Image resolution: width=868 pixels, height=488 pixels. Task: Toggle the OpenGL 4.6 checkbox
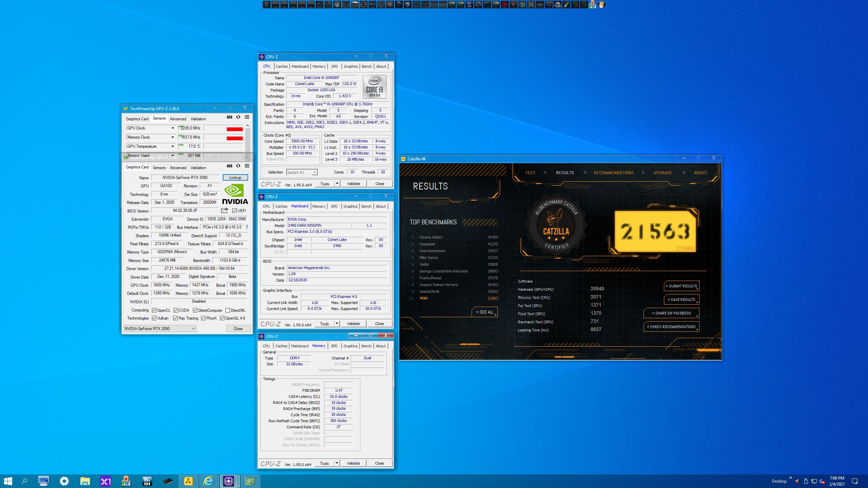222,318
